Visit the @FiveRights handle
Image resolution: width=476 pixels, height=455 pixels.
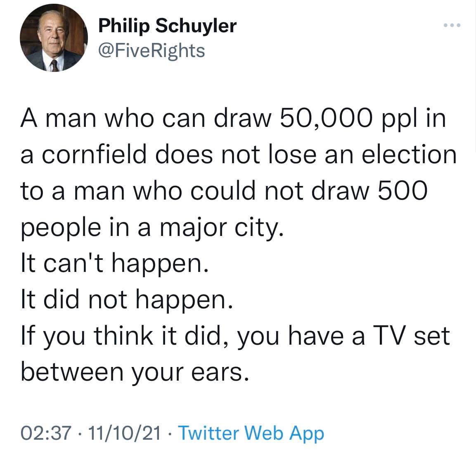(152, 50)
